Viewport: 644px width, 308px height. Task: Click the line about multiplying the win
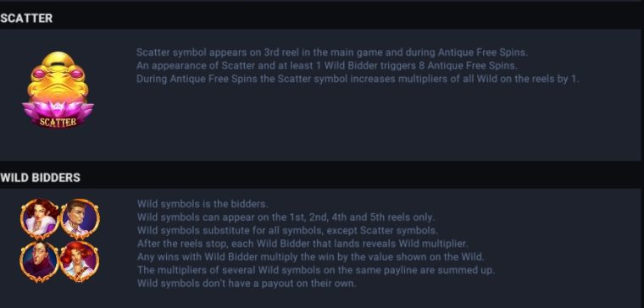310,257
